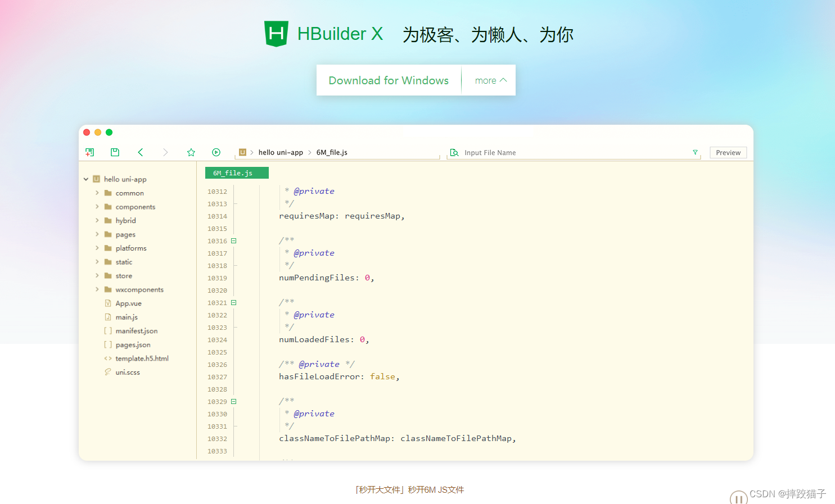Expand the components folder chevron

point(97,207)
